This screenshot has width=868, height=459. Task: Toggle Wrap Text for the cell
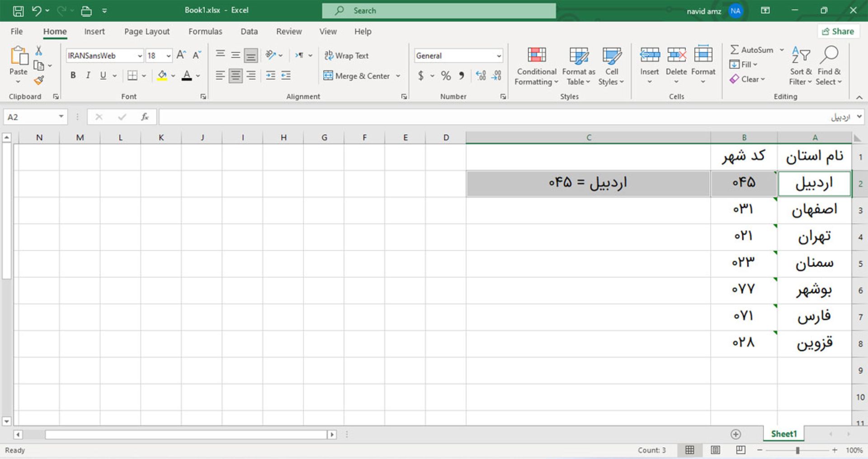click(347, 56)
